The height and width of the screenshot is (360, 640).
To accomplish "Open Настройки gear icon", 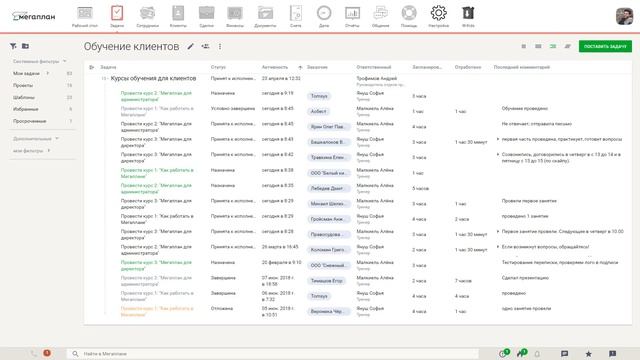I will click(x=438, y=13).
